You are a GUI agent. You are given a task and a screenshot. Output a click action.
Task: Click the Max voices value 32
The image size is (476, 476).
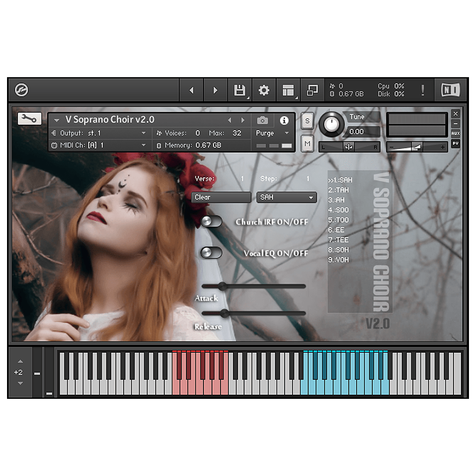tap(237, 133)
